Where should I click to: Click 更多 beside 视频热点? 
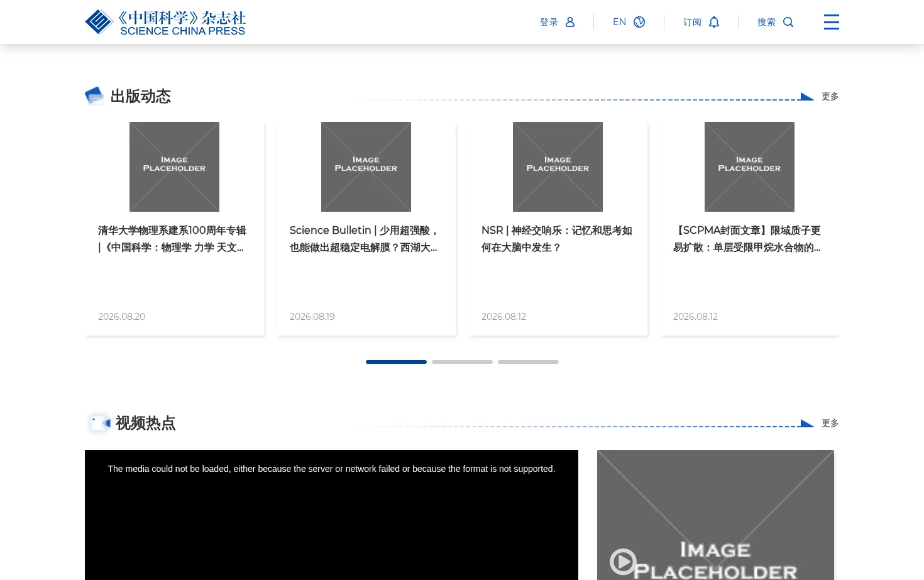(x=830, y=423)
